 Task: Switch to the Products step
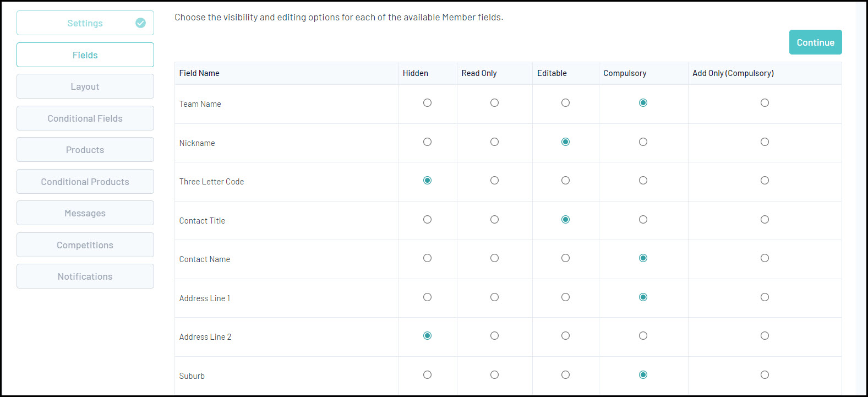tap(85, 150)
